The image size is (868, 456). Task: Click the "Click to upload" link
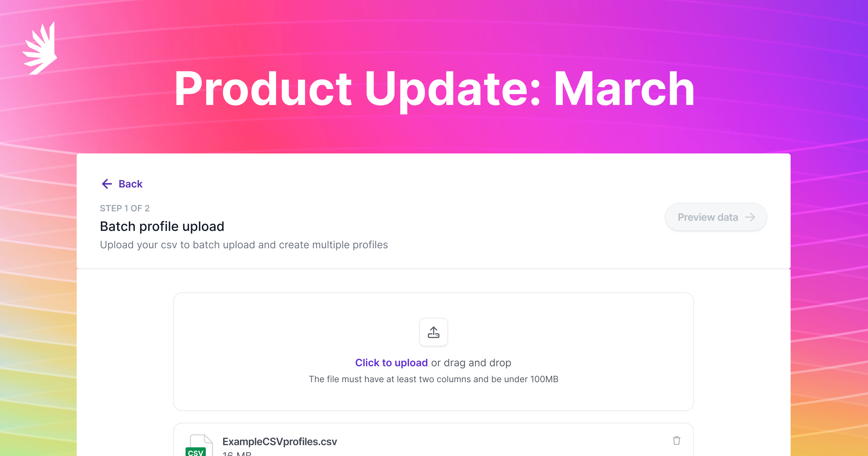tap(391, 363)
